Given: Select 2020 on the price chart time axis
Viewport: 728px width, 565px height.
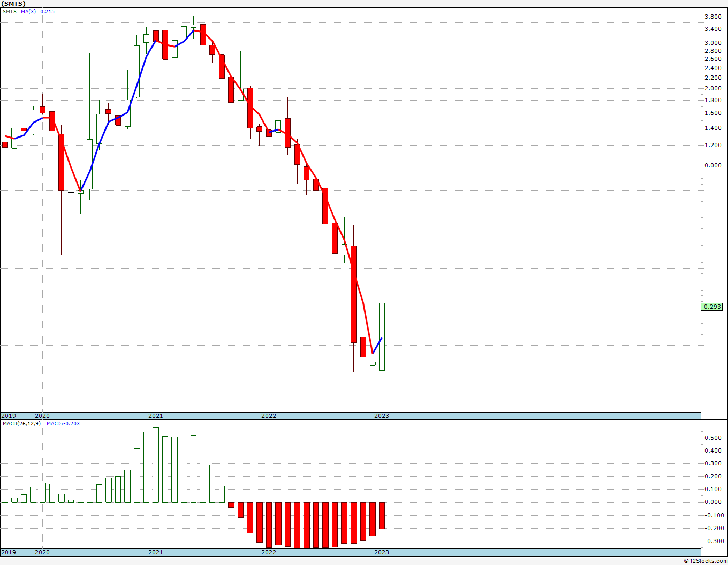Looking at the screenshot, I should (x=42, y=416).
